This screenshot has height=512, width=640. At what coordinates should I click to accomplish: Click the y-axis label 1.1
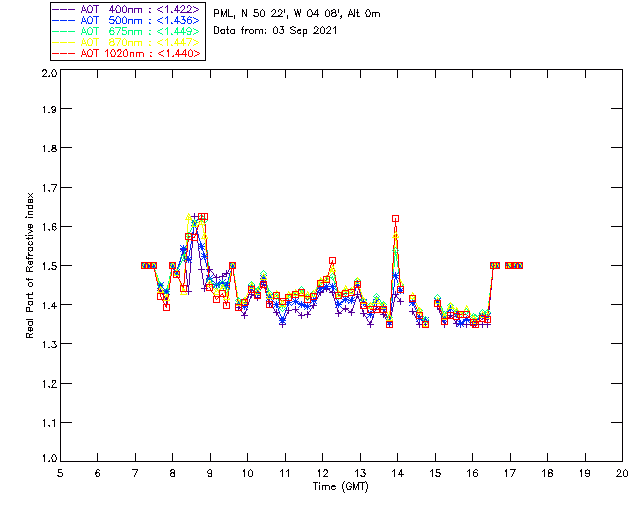(x=49, y=423)
